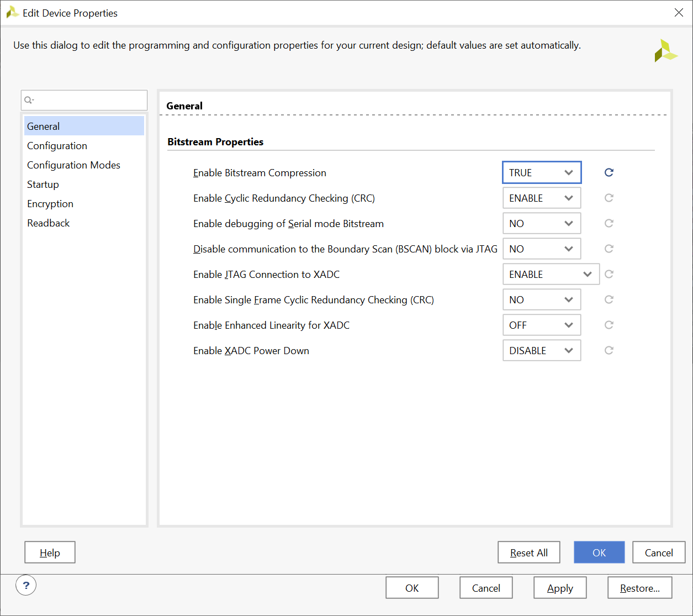Go to the Startup category
Viewport: 693px width, 616px height.
(x=84, y=184)
